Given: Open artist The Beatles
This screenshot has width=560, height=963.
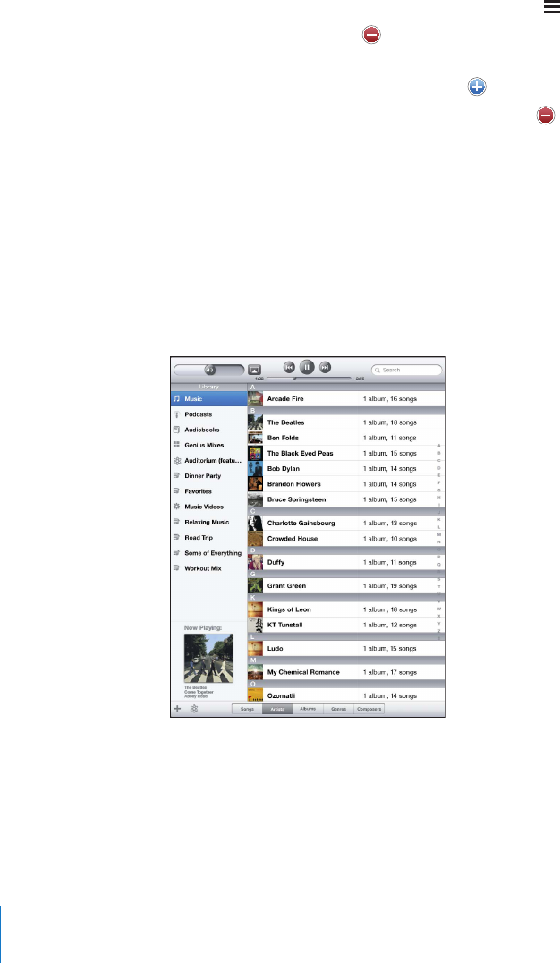Looking at the screenshot, I should 346,422.
